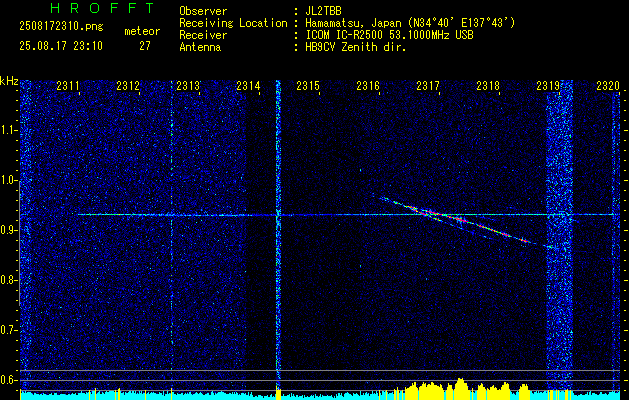This screenshot has height=400, width=629.
Task: Click time marker 2312
Action: [x=128, y=85]
